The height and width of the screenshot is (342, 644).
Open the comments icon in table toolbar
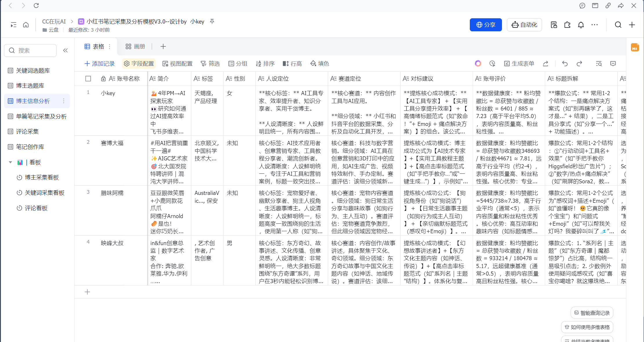613,64
